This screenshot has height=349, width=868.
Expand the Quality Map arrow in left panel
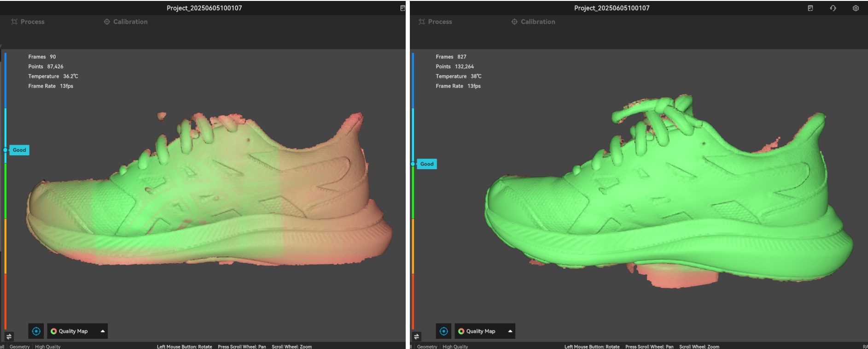click(102, 331)
